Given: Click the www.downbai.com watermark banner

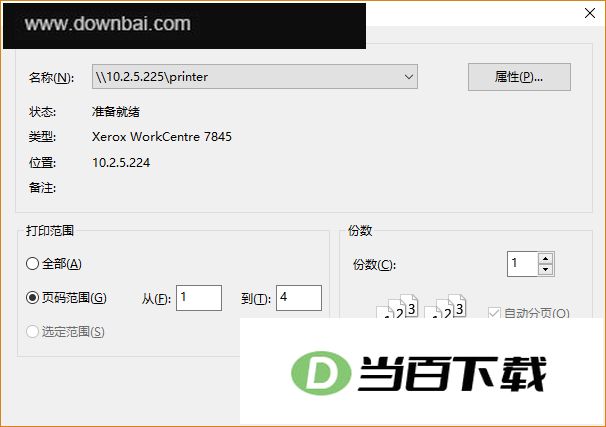Looking at the screenshot, I should click(184, 26).
